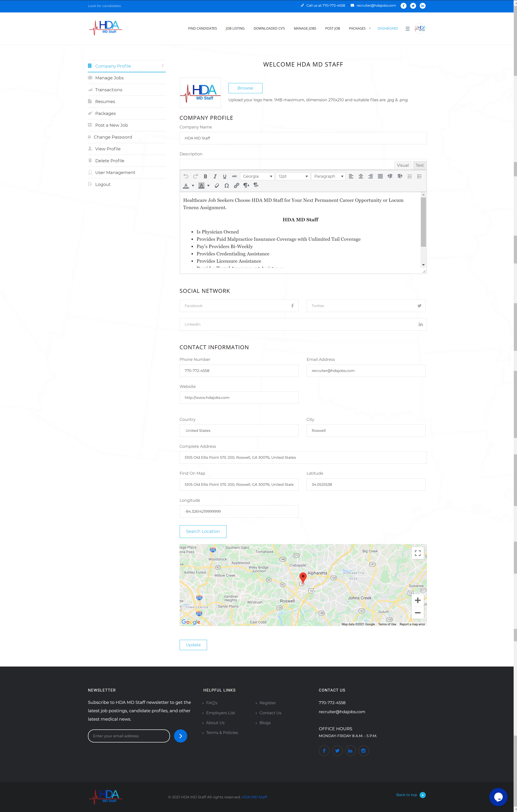Open the Country dropdown showing United States

(x=239, y=430)
